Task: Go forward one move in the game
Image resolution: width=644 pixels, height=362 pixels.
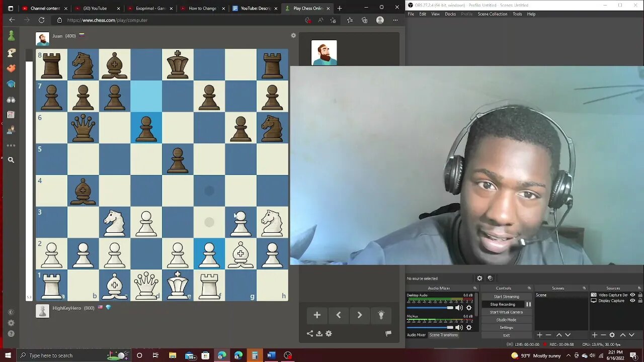Action: click(360, 315)
